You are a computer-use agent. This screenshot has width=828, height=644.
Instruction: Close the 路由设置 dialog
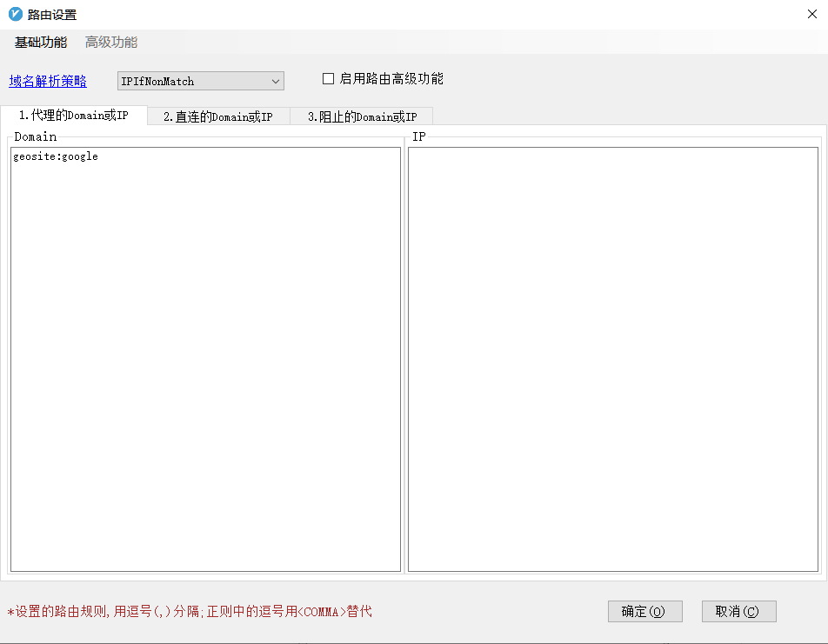click(x=812, y=14)
